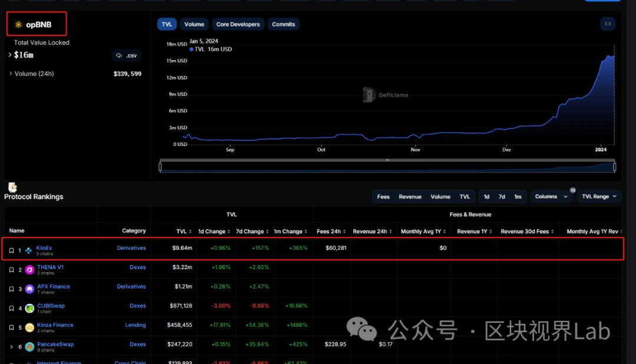The height and width of the screenshot is (364, 636).
Task: Show the Core Developers chart tab
Action: (x=238, y=24)
